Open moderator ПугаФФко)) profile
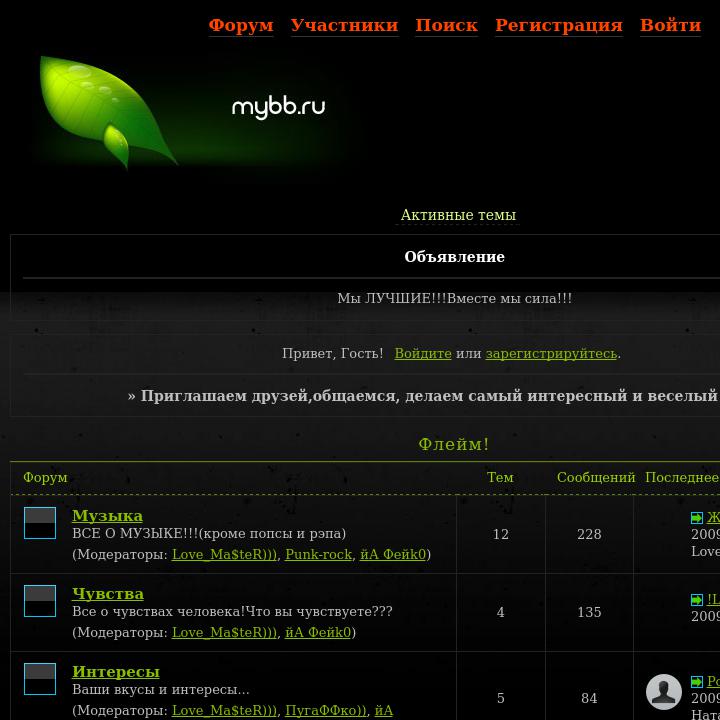 pos(326,710)
